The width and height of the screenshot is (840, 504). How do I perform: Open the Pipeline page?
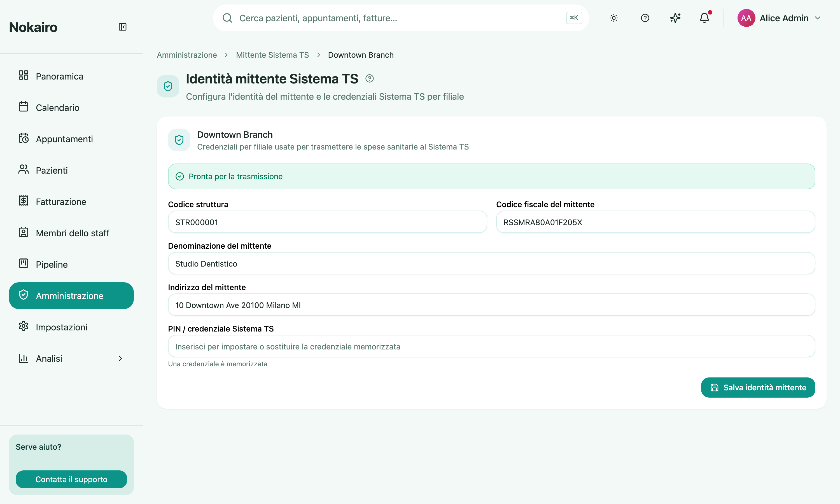point(71,264)
